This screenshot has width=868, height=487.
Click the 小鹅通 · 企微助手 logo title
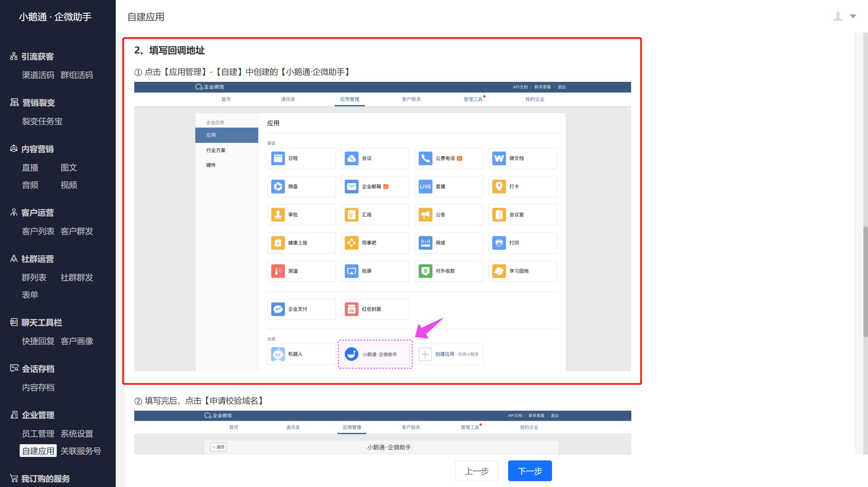tap(55, 16)
